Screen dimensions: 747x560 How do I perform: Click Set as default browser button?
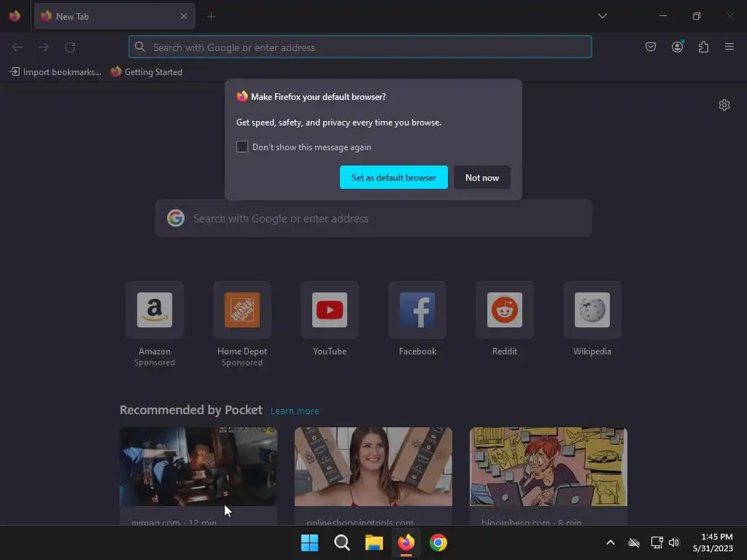393,178
